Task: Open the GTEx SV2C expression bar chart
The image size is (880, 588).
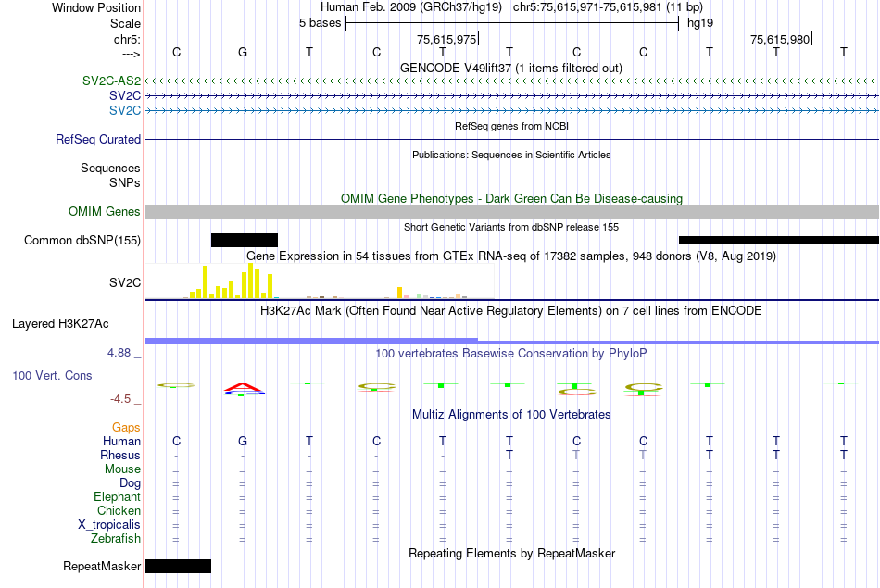Action: [x=320, y=281]
